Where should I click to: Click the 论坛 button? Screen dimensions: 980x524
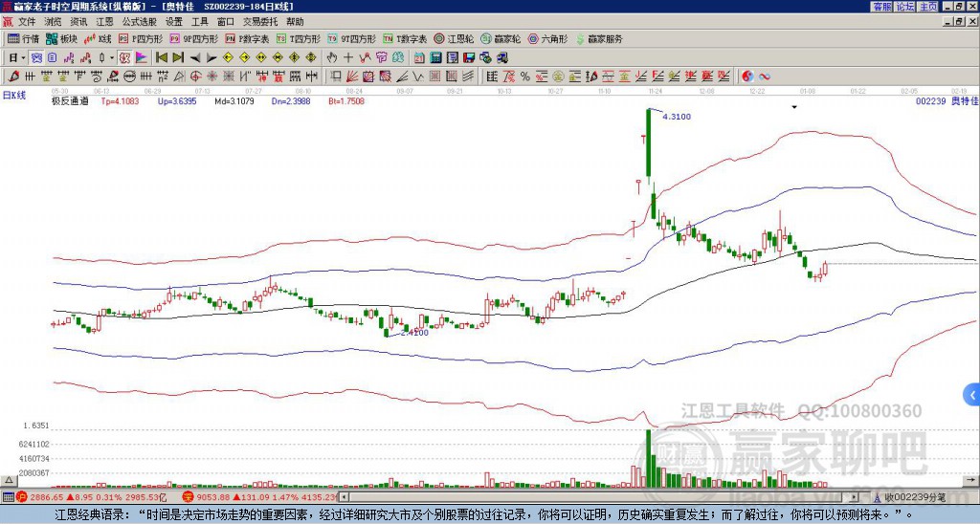click(904, 7)
